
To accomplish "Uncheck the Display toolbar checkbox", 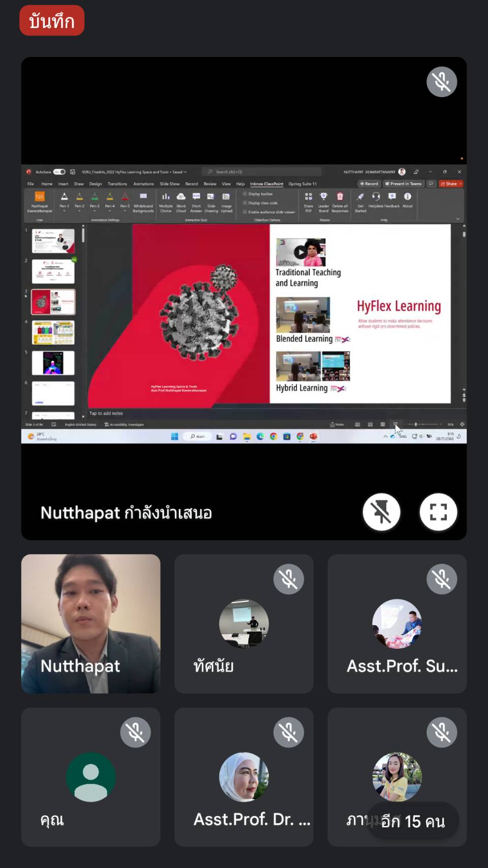I will (245, 194).
